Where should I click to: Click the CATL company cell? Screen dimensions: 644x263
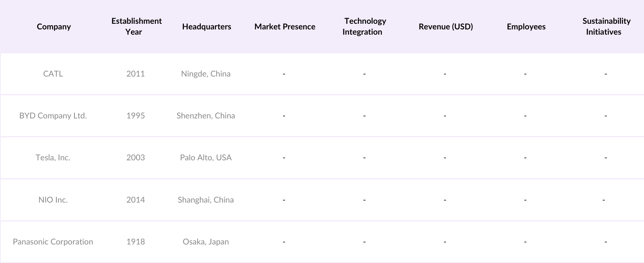tap(53, 74)
